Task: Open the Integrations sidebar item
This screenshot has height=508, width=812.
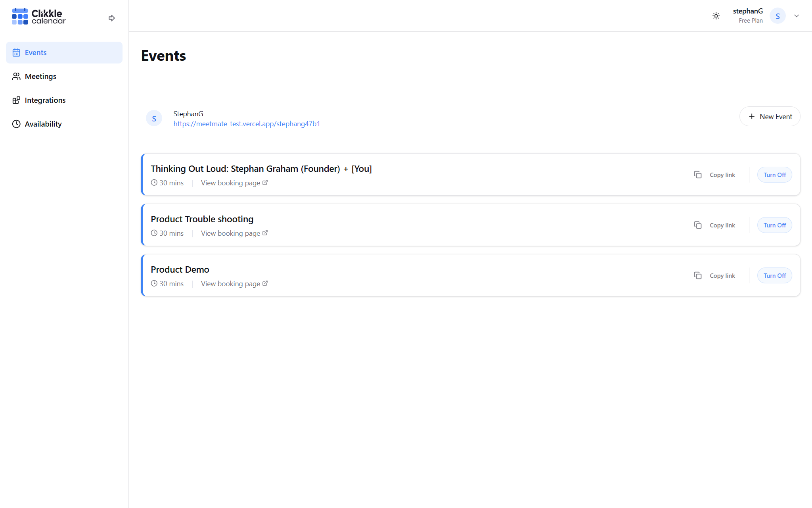Action: click(45, 100)
